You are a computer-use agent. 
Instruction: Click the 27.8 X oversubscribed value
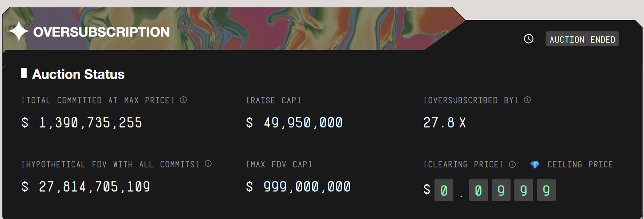pyautogui.click(x=444, y=122)
